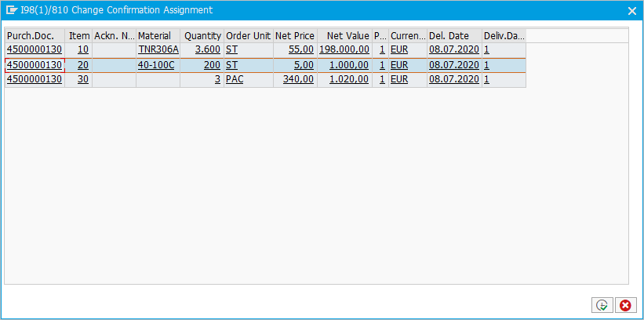Click the highlighted purchase document in item 20 row

tap(35, 65)
